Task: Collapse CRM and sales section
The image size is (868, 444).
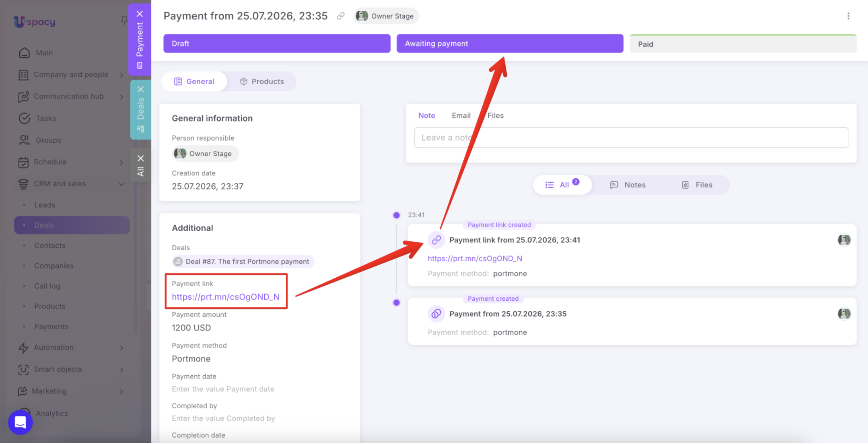Action: [x=121, y=185]
